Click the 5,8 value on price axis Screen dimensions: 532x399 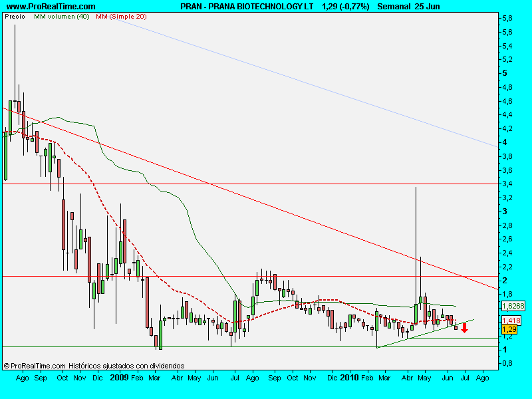(x=507, y=19)
